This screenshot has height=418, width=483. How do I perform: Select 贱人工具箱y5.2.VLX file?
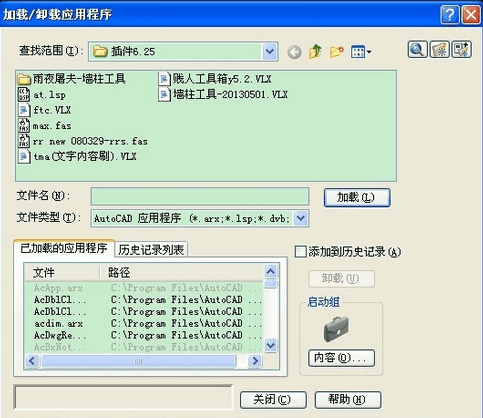coord(215,79)
